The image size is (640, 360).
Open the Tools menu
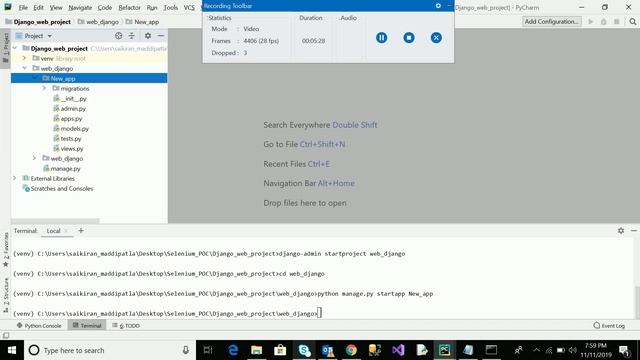[171, 7]
